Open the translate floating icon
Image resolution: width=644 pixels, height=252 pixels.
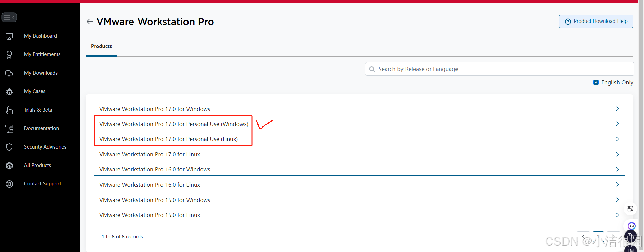pyautogui.click(x=630, y=209)
